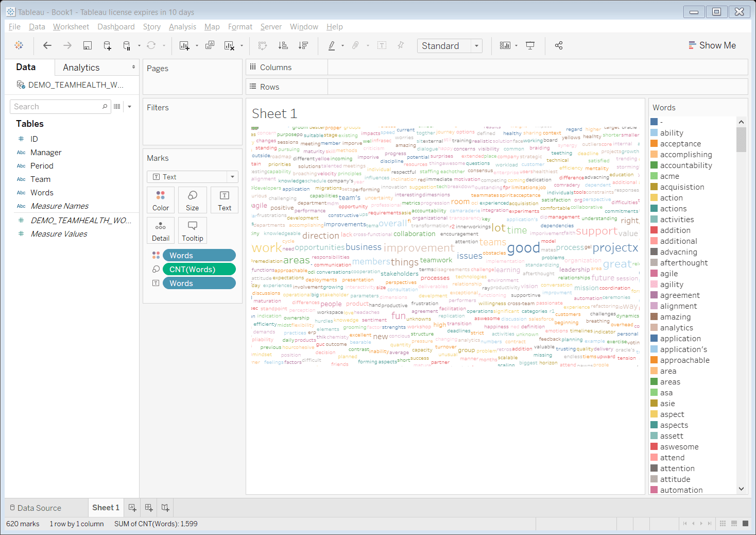Select the Sheet 1 tab
Image resolution: width=756 pixels, height=535 pixels.
pos(106,508)
